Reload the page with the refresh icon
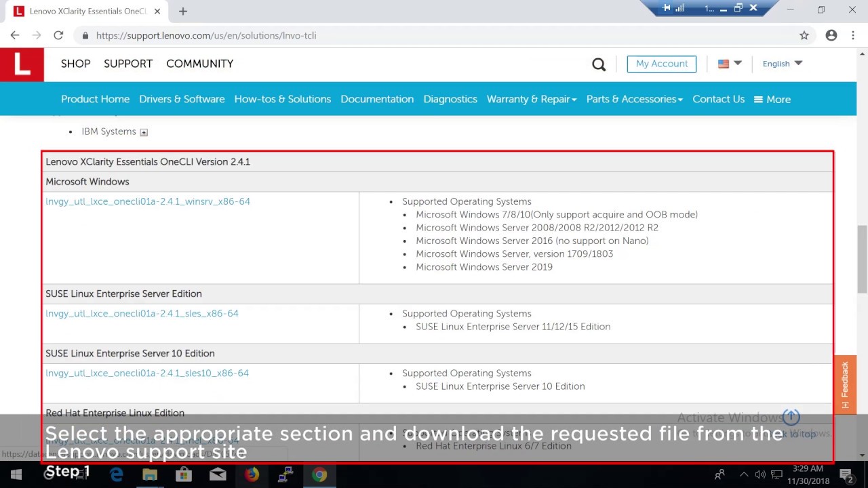 tap(58, 35)
